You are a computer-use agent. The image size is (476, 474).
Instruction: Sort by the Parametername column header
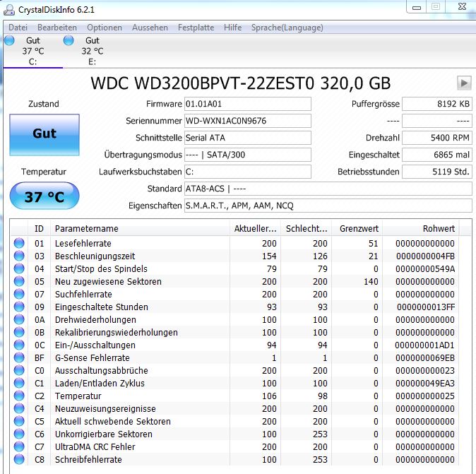pos(140,229)
